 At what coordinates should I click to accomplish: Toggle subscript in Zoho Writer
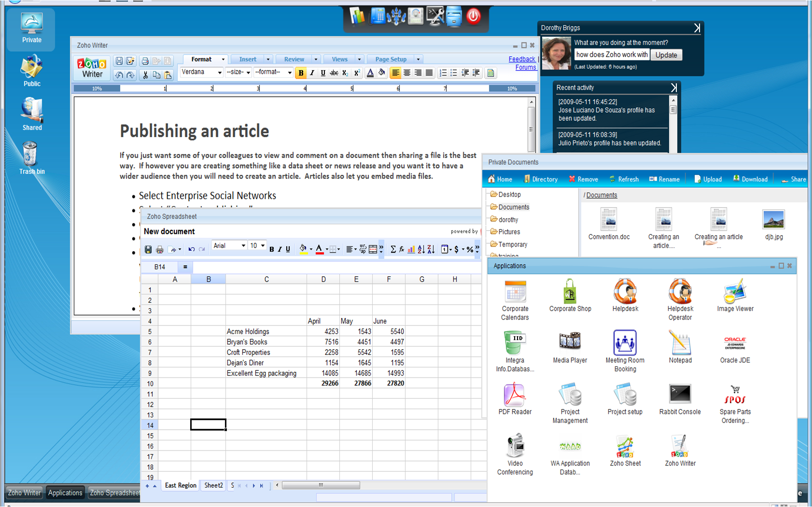(345, 73)
